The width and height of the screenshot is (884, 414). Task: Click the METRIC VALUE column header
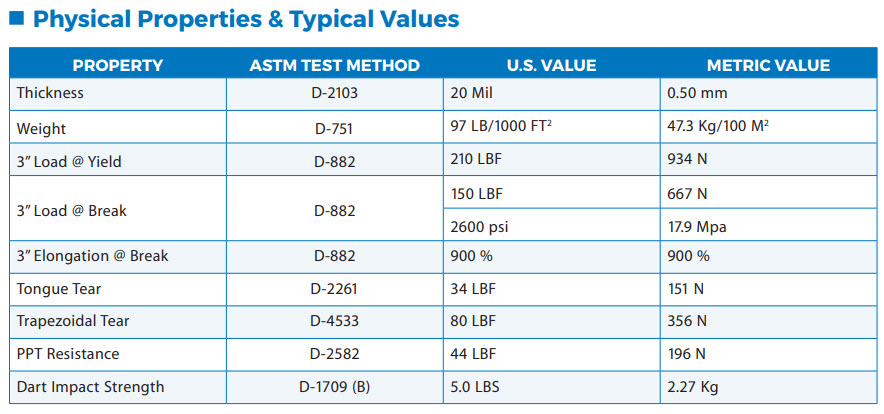pyautogui.click(x=768, y=66)
